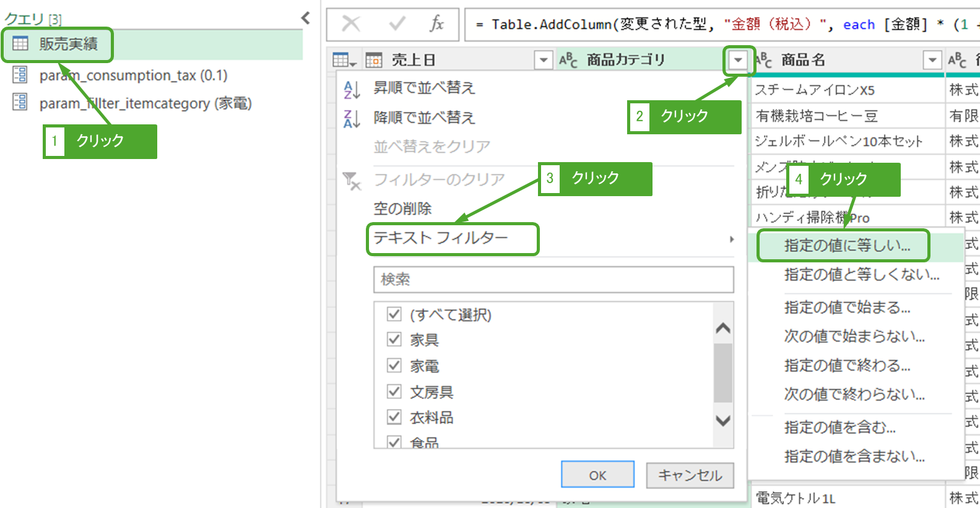The width and height of the screenshot is (980, 508).
Task: Toggle the 文房具 checkbox
Action: click(394, 392)
